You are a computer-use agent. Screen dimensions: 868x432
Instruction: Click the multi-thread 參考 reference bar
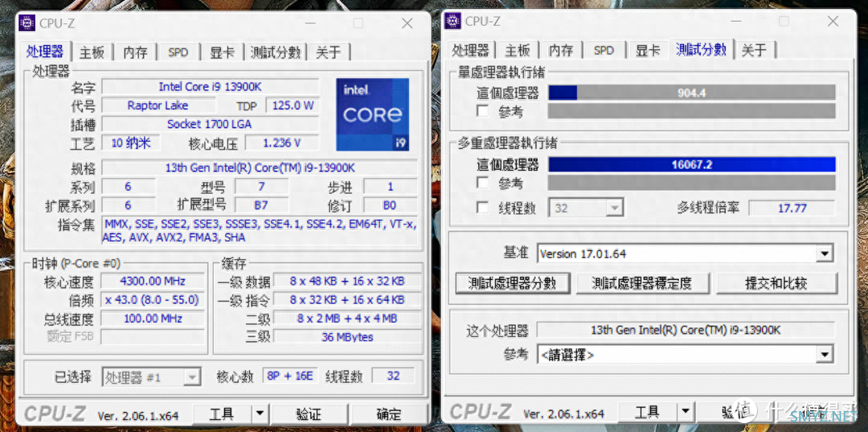(x=691, y=183)
